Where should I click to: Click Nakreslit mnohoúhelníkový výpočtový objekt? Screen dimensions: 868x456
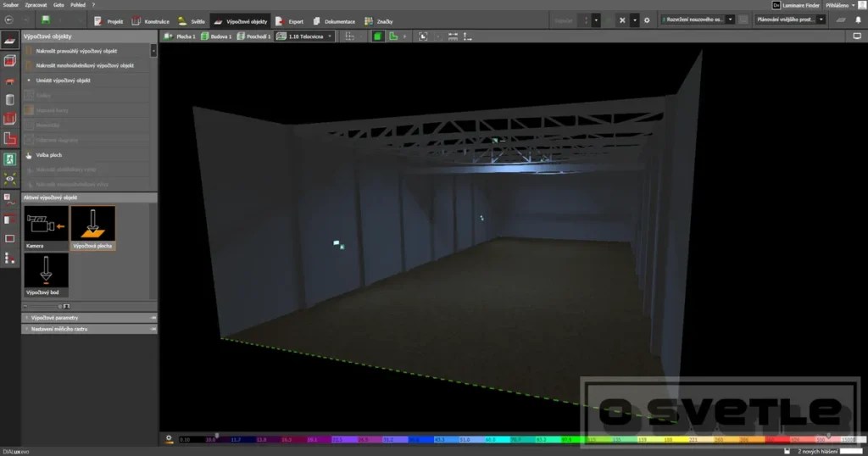tap(87, 65)
